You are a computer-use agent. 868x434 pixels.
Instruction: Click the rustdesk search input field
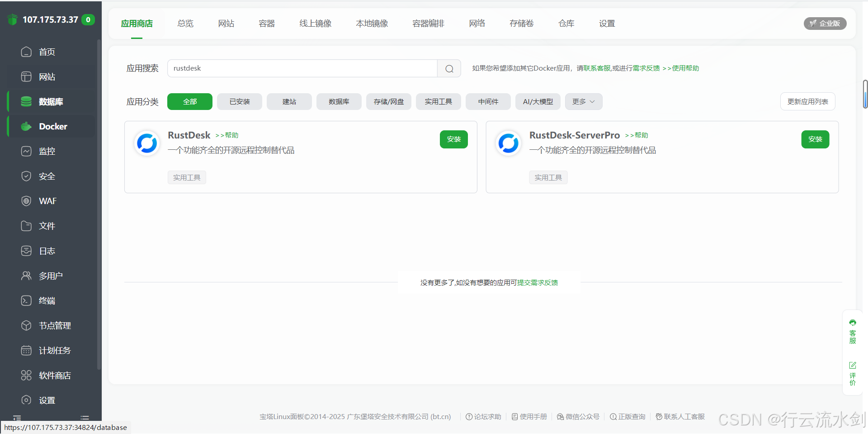point(302,68)
